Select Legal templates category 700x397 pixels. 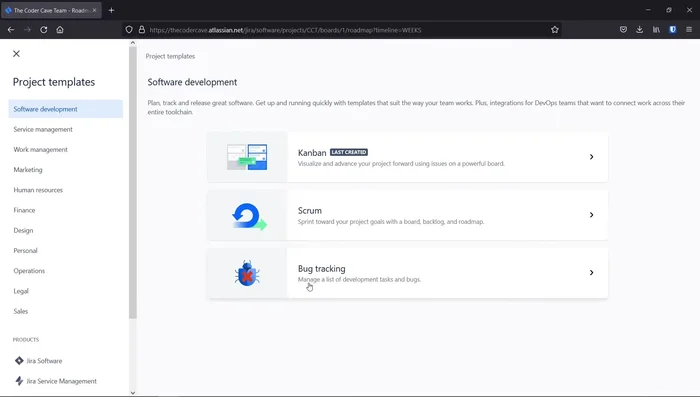(21, 291)
